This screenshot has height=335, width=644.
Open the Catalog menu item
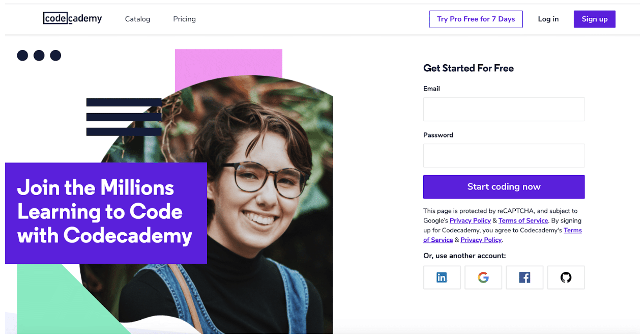click(x=137, y=19)
